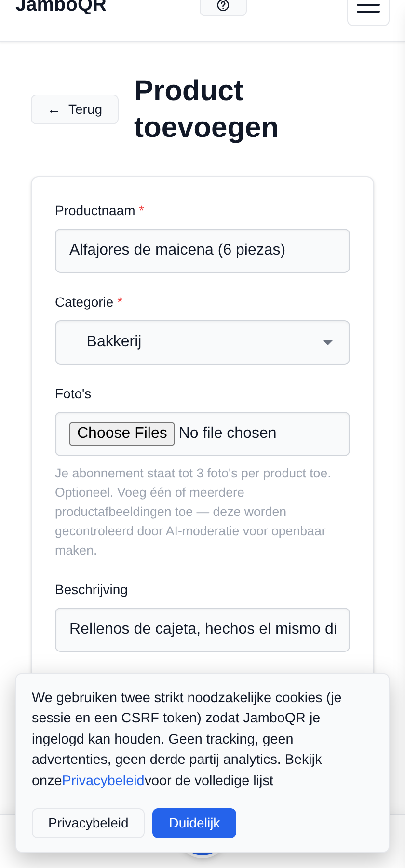The width and height of the screenshot is (405, 868).
Task: Focus the Productnaam input field
Action: 202,251
